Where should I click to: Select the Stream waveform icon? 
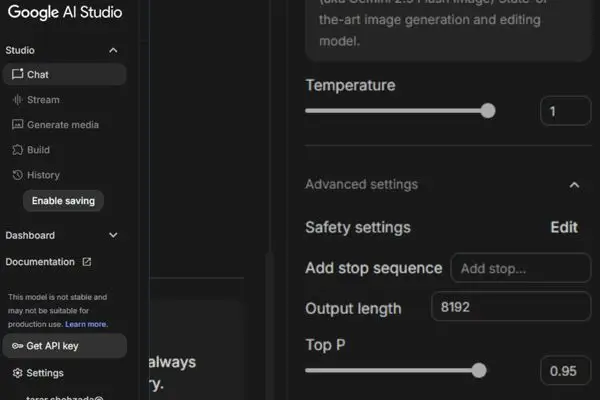17,100
